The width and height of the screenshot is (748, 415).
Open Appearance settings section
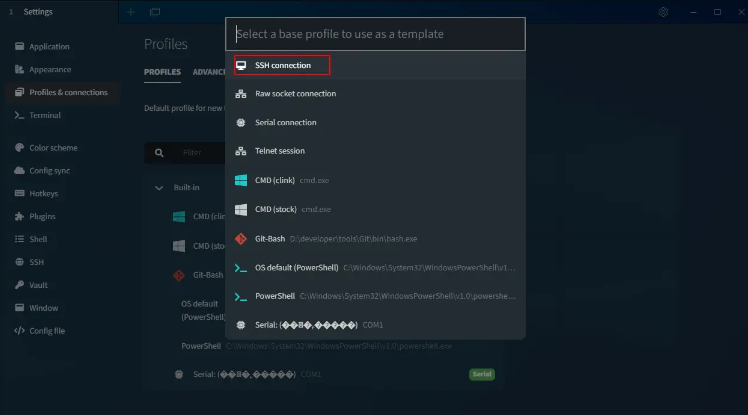click(x=62, y=69)
